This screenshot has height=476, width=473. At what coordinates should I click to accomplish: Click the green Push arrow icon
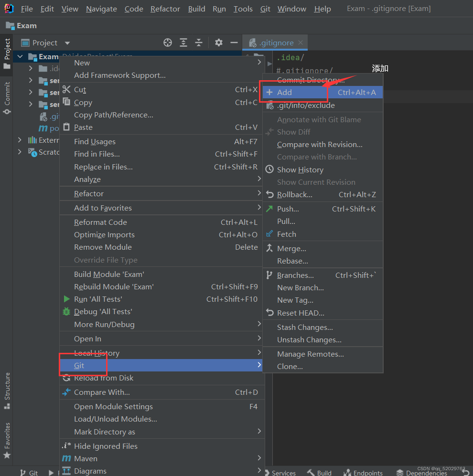pyautogui.click(x=269, y=209)
